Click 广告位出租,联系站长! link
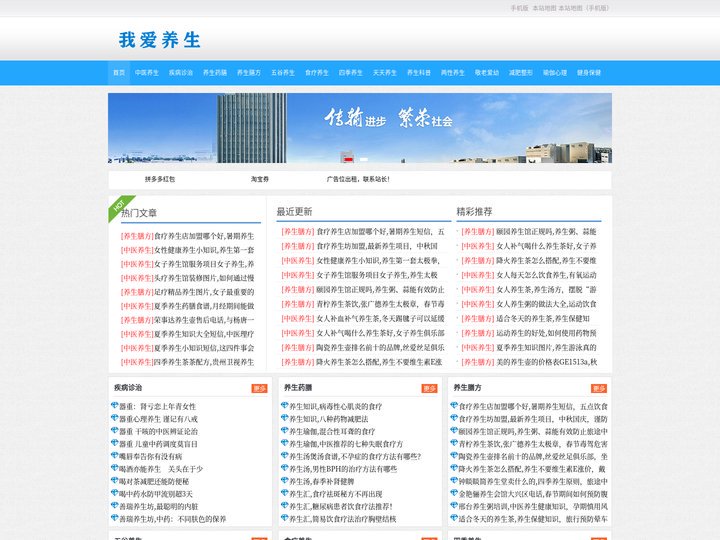Screen dimensions: 720x540 click(x=358, y=179)
